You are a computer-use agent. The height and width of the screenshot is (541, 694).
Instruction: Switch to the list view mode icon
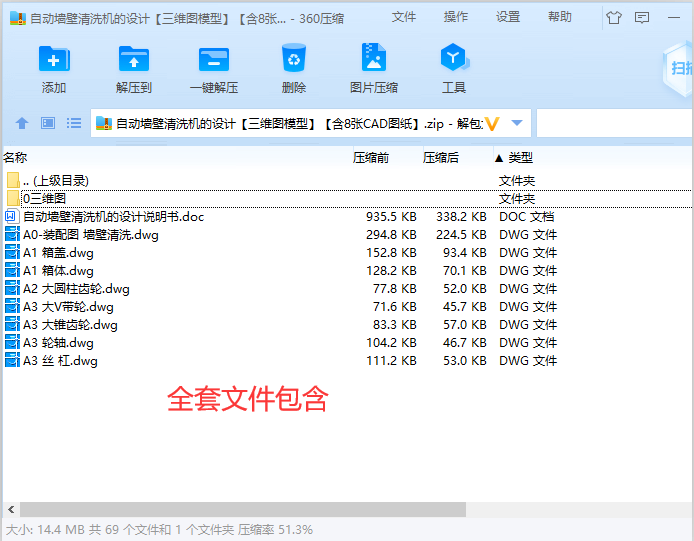pyautogui.click(x=74, y=123)
